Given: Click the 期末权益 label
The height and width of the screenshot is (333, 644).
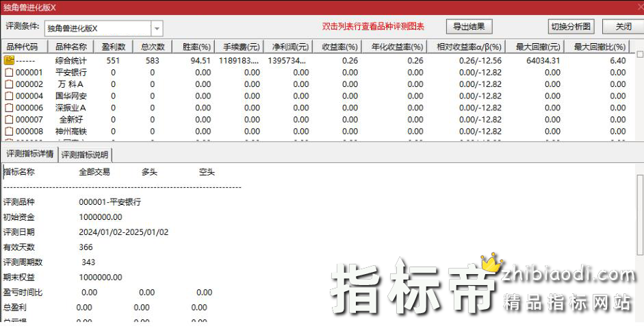Looking at the screenshot, I should tap(19, 277).
